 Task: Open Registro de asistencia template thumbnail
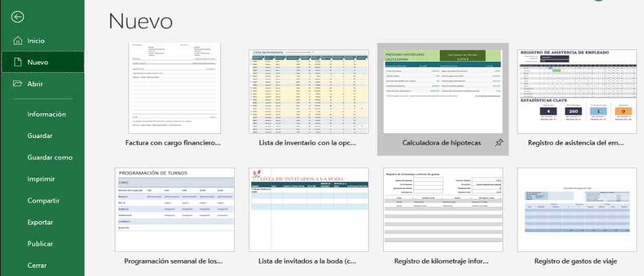tap(577, 91)
